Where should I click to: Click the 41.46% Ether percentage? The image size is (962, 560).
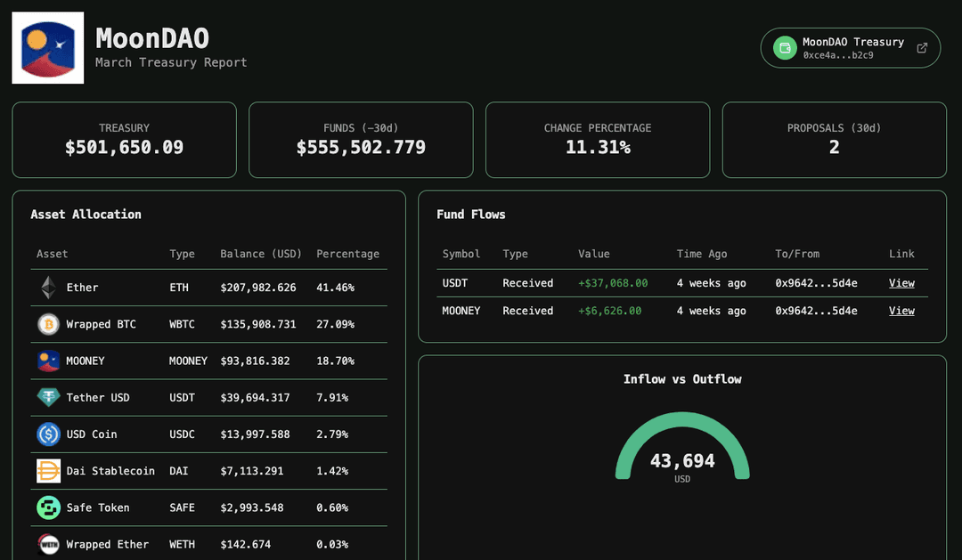tap(336, 288)
